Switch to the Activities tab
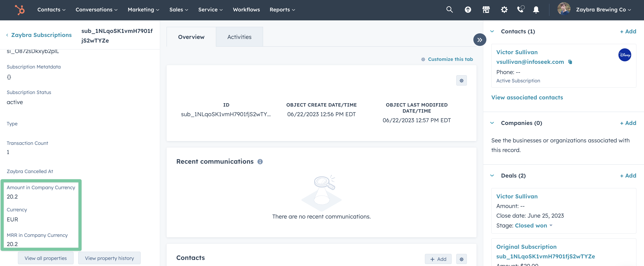 coord(239,37)
